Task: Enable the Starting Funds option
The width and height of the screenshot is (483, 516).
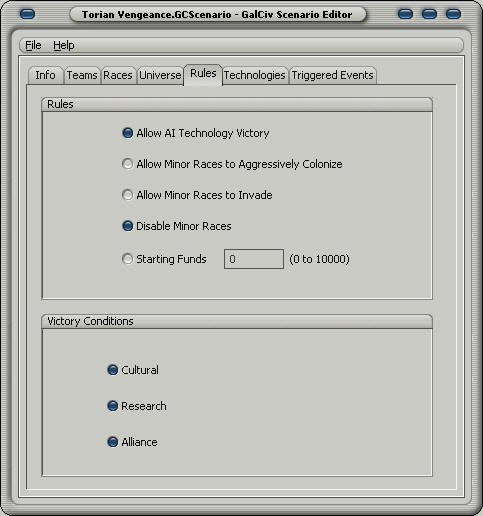Action: tap(127, 259)
